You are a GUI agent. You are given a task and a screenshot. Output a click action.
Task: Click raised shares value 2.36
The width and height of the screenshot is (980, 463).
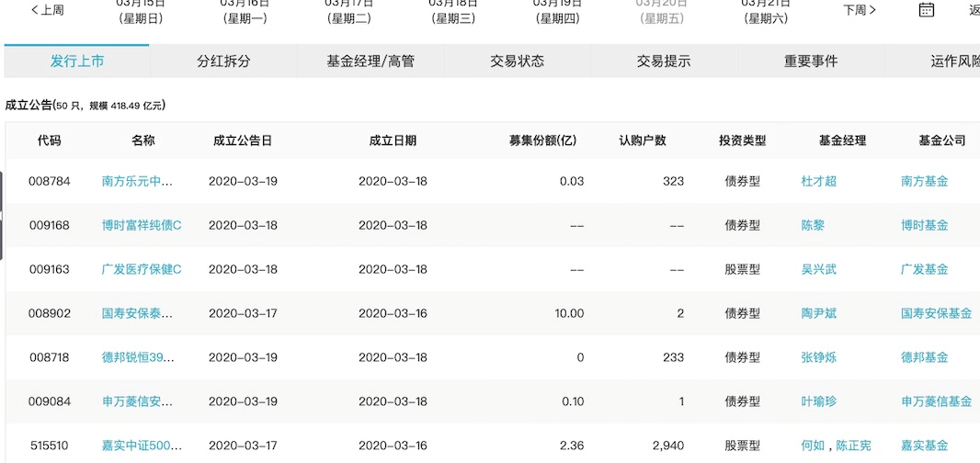click(573, 446)
